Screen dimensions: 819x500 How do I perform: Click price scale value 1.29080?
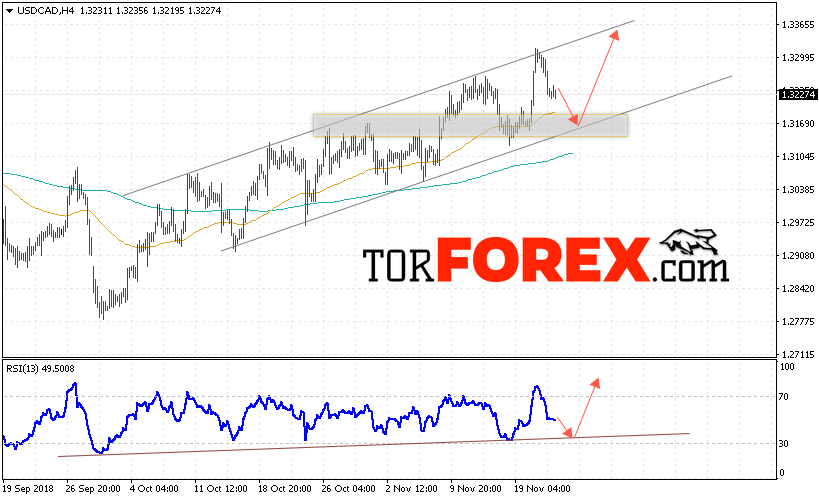pyautogui.click(x=798, y=255)
